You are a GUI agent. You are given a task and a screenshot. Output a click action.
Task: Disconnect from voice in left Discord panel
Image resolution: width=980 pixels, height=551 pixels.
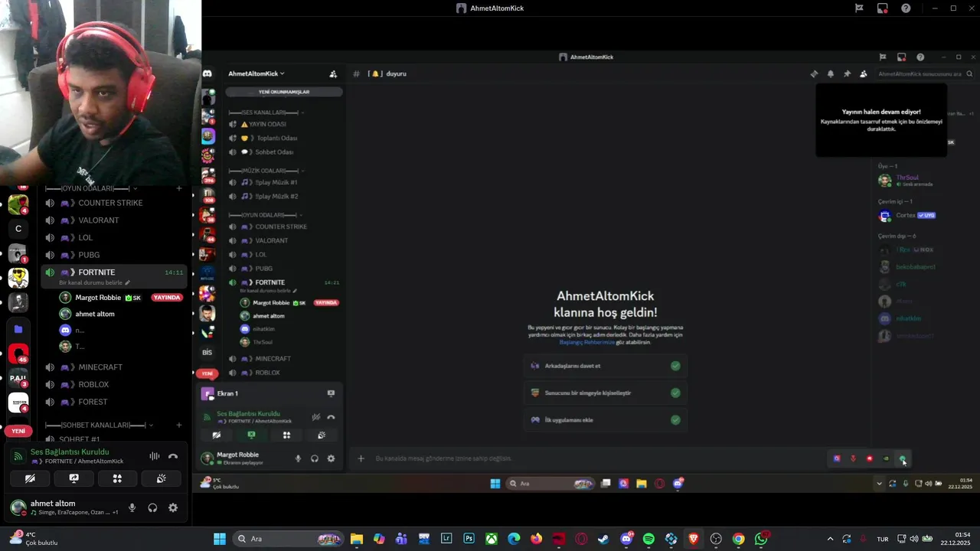click(173, 456)
